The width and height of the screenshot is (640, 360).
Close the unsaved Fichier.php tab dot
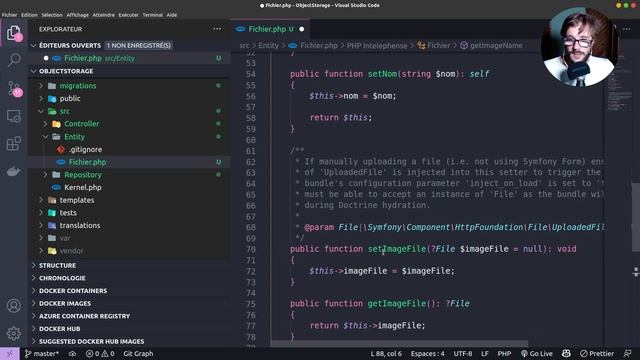[x=302, y=29]
